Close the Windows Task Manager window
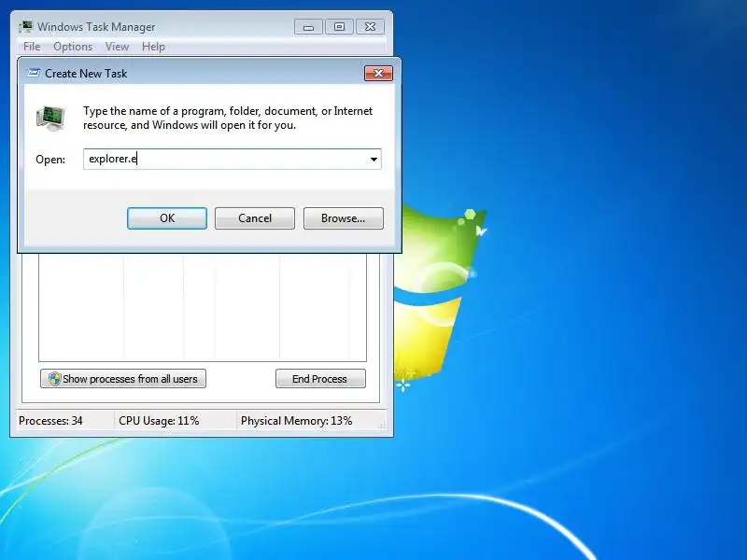747x560 pixels. 370,27
